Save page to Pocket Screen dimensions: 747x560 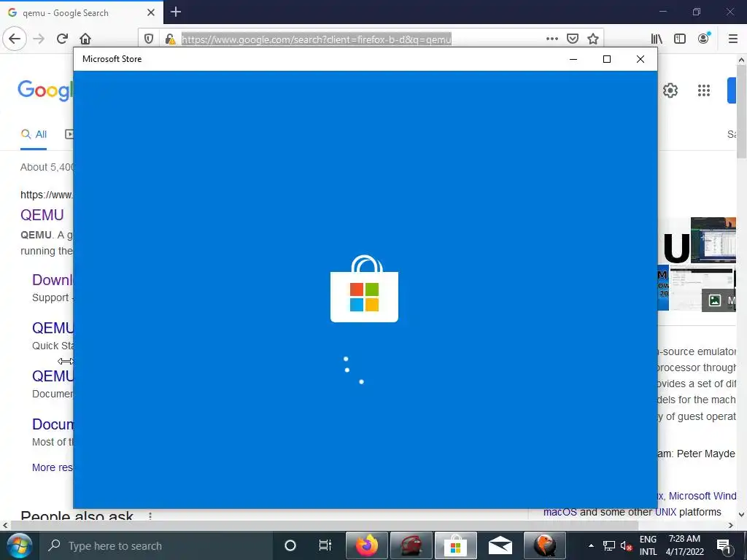(573, 39)
